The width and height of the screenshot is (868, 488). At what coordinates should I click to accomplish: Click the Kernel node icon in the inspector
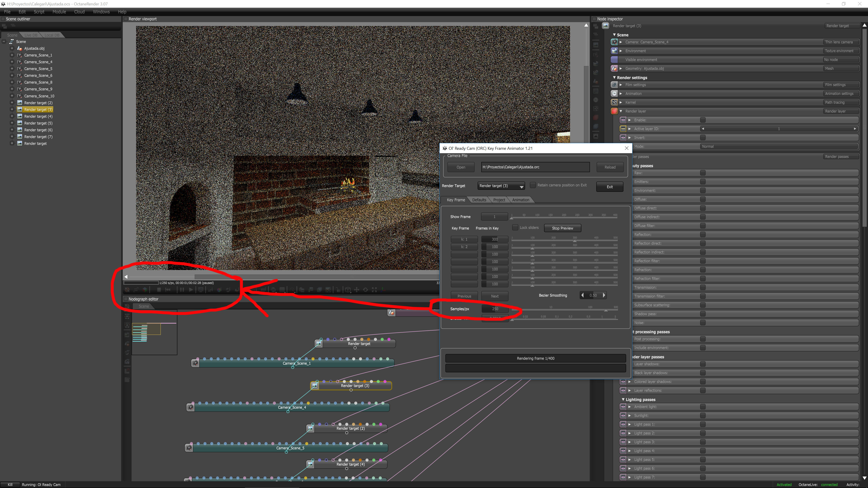[x=614, y=102]
